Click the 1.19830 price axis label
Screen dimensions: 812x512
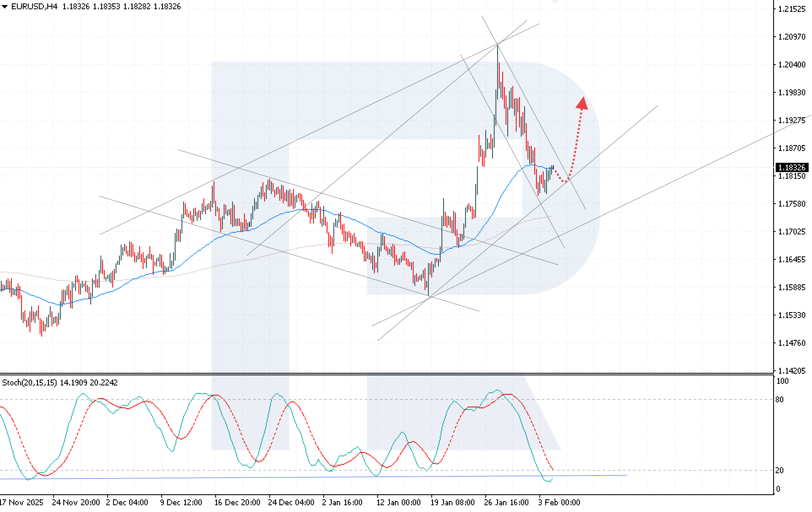point(792,92)
